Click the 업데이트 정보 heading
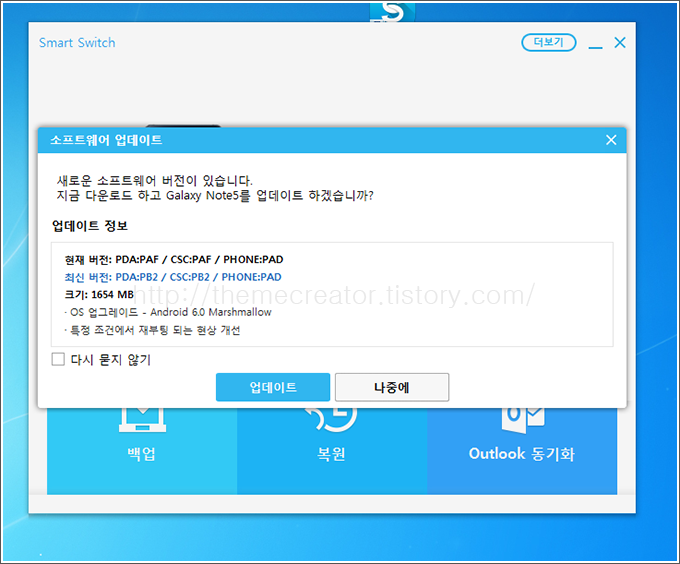680x564 pixels. click(x=90, y=225)
